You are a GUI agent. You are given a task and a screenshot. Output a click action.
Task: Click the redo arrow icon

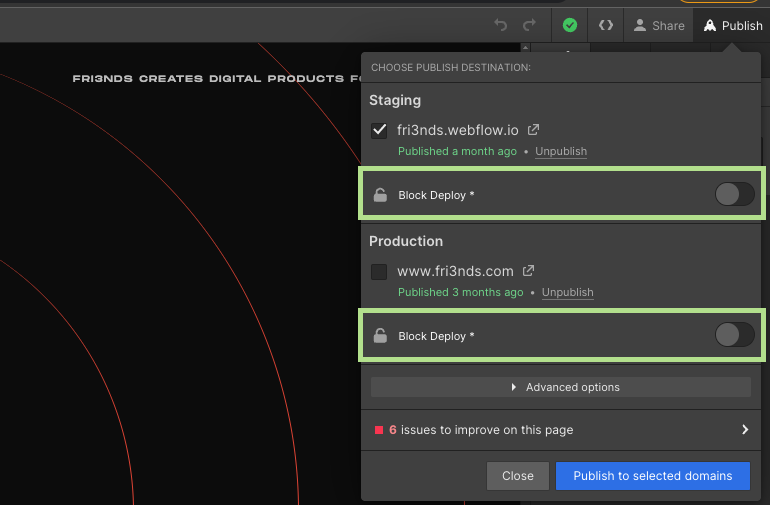coord(529,25)
